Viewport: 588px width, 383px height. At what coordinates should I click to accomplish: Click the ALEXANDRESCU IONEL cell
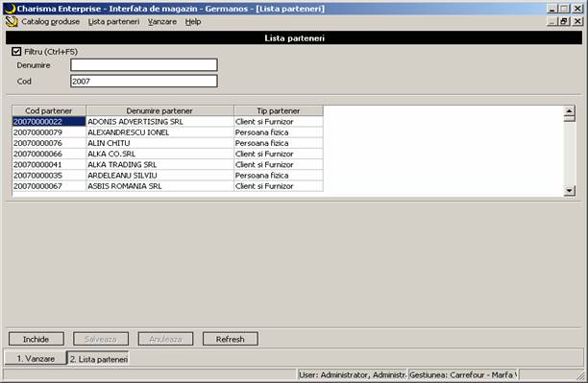point(159,132)
